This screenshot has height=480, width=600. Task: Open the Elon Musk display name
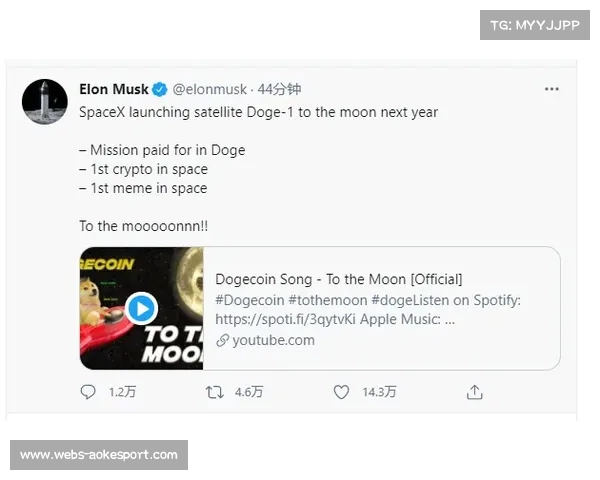coord(113,89)
